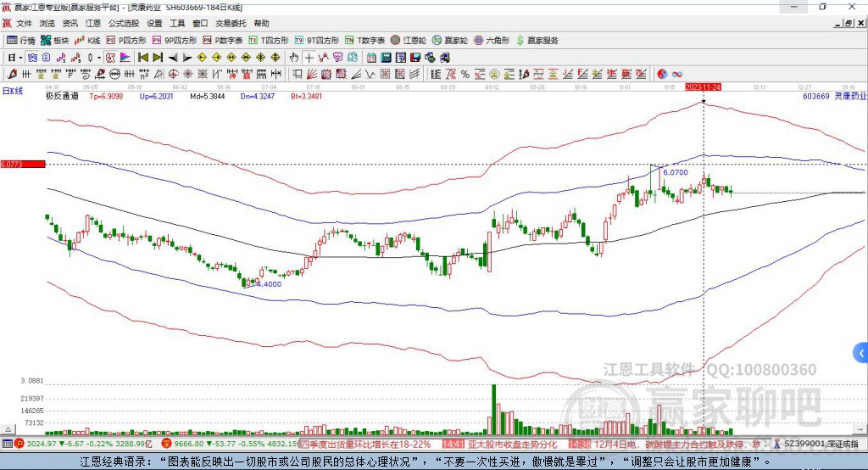Image resolution: width=868 pixels, height=470 pixels.
Task: Click the red 6.0773 price marker
Action: tap(23, 164)
